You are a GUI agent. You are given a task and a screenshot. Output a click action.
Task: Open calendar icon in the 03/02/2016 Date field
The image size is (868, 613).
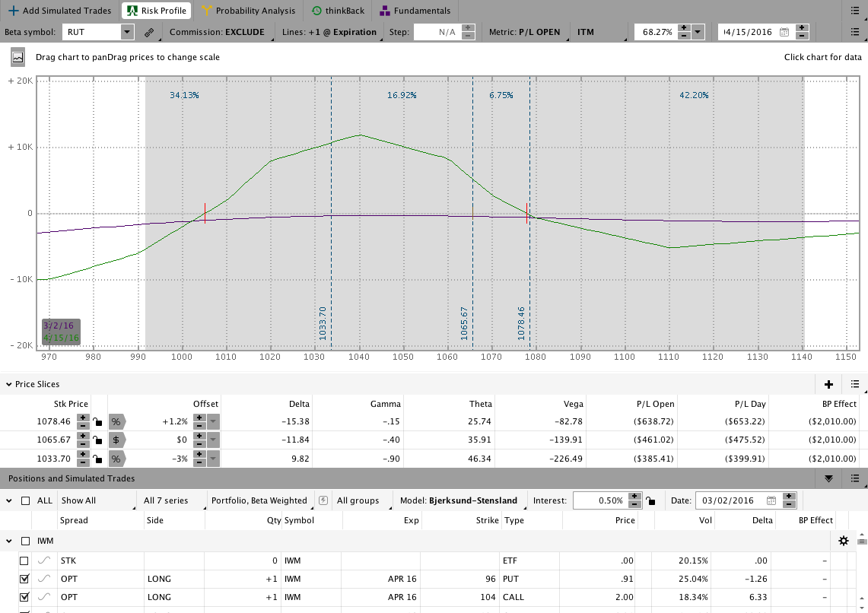tap(771, 500)
